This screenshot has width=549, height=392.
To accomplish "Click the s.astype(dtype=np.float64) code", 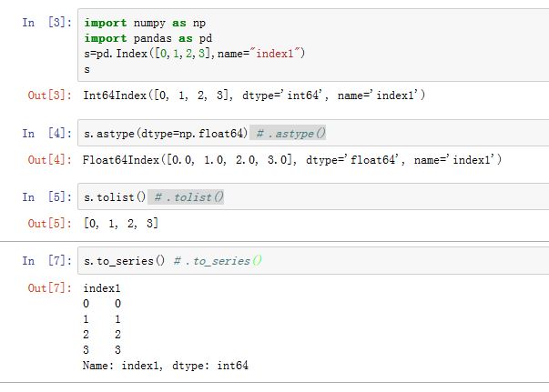I will click(166, 134).
